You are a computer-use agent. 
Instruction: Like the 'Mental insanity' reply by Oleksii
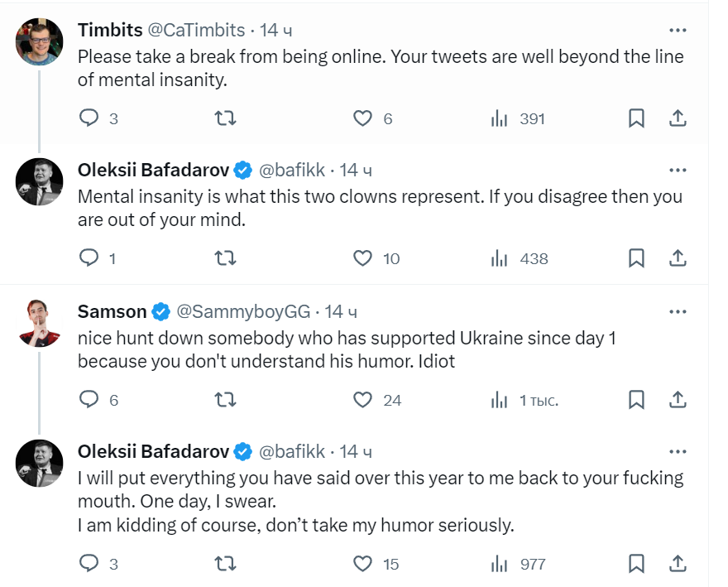(x=362, y=258)
